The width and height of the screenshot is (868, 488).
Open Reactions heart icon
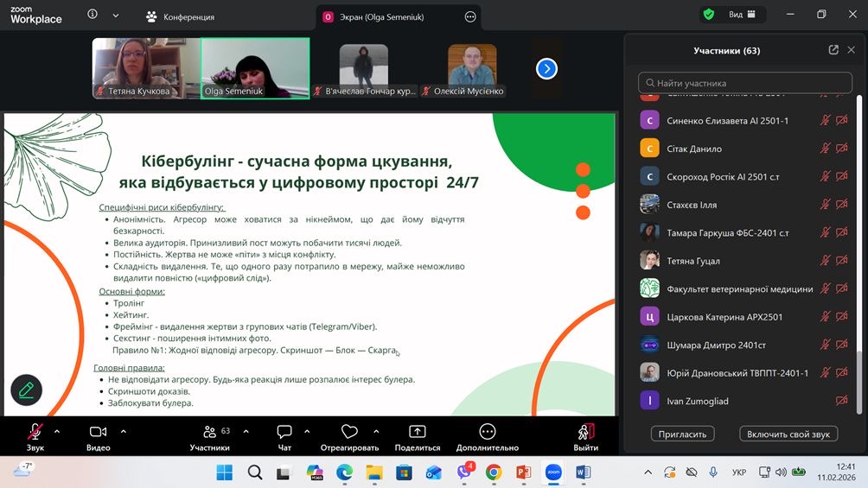coord(349,432)
